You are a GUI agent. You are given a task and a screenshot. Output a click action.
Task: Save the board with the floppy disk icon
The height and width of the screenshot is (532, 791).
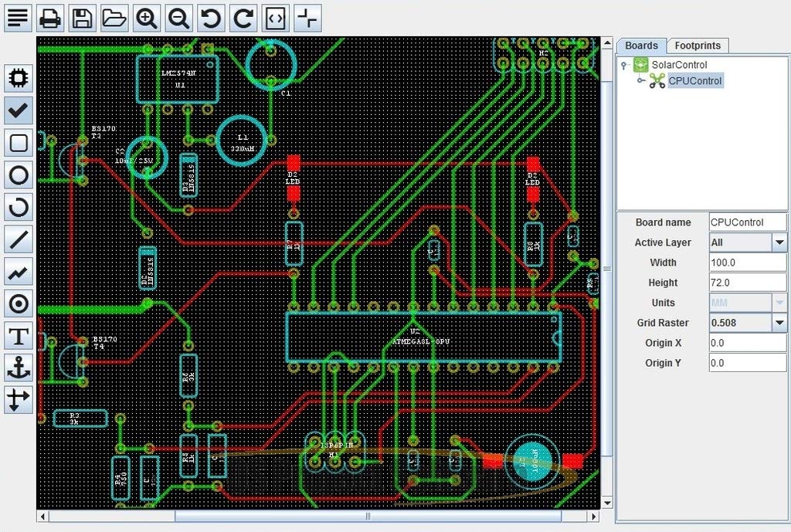82,17
